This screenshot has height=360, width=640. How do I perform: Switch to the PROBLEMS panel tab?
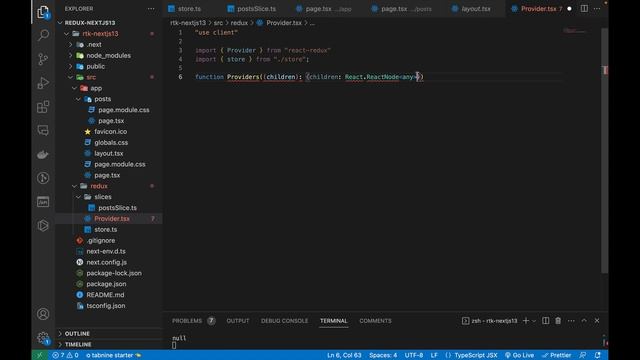pyautogui.click(x=193, y=321)
